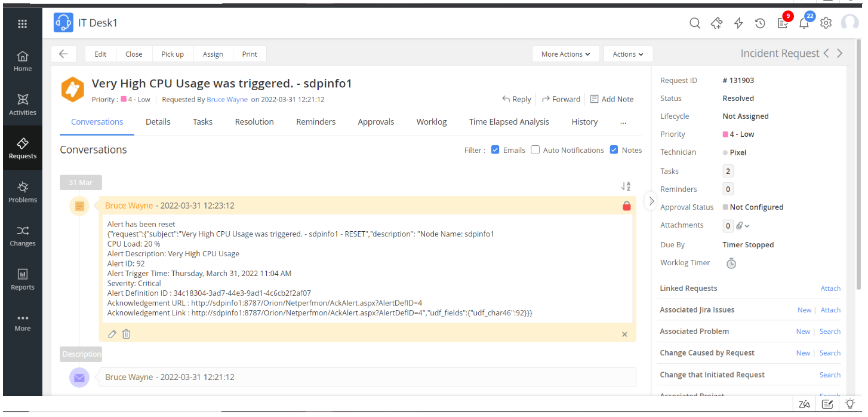
Task: Click the back arrow button
Action: coord(63,54)
